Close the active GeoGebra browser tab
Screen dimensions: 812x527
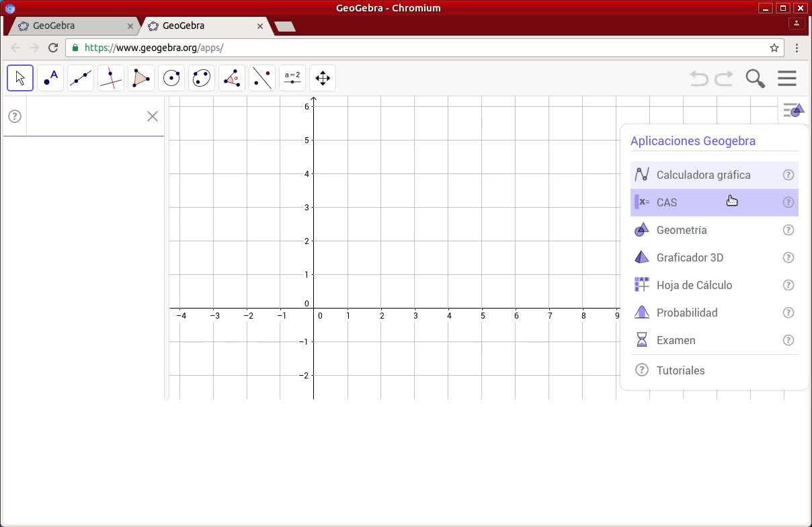click(260, 26)
